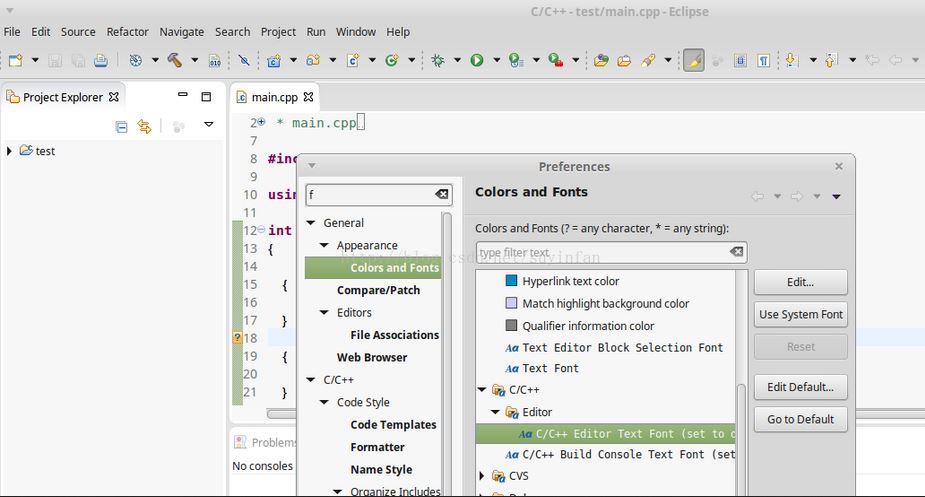Open the Refactor menu
This screenshot has height=497, width=925.
(x=127, y=32)
